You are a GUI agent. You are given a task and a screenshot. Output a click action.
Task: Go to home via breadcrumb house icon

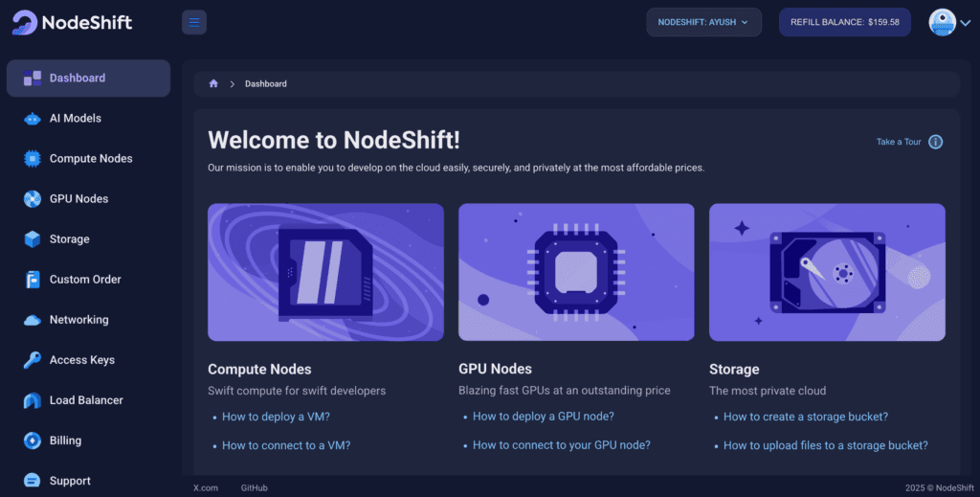[x=213, y=84]
